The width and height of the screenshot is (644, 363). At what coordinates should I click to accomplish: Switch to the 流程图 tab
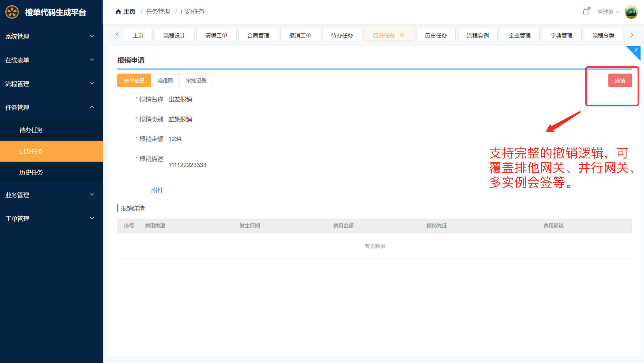pos(165,81)
